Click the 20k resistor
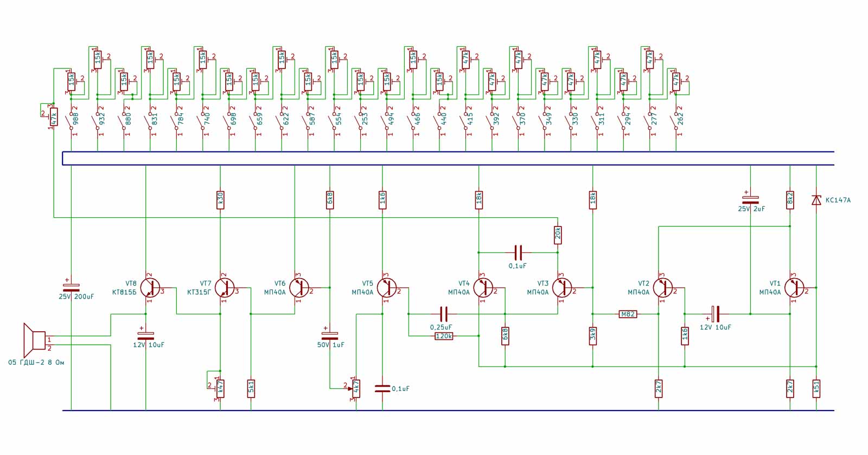Viewport: 868px width, 455px height. coord(558,235)
